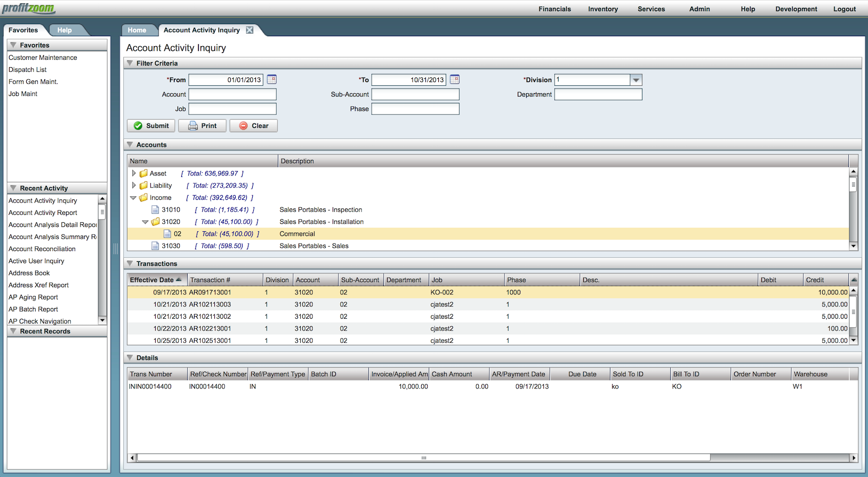This screenshot has width=868, height=477.
Task: Expand the Asset tree node
Action: [x=134, y=173]
